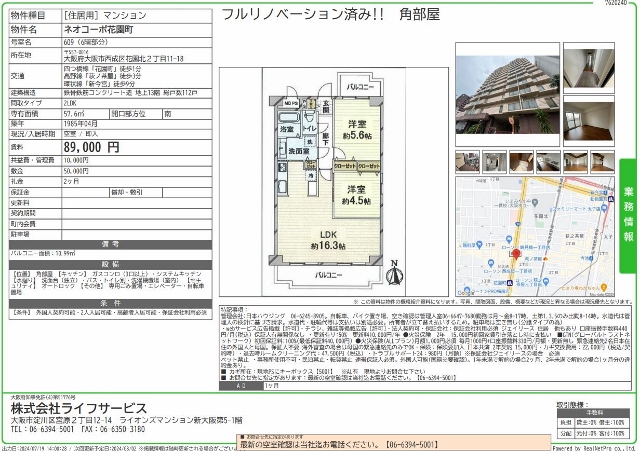Click the red location pin on map

click(516, 254)
